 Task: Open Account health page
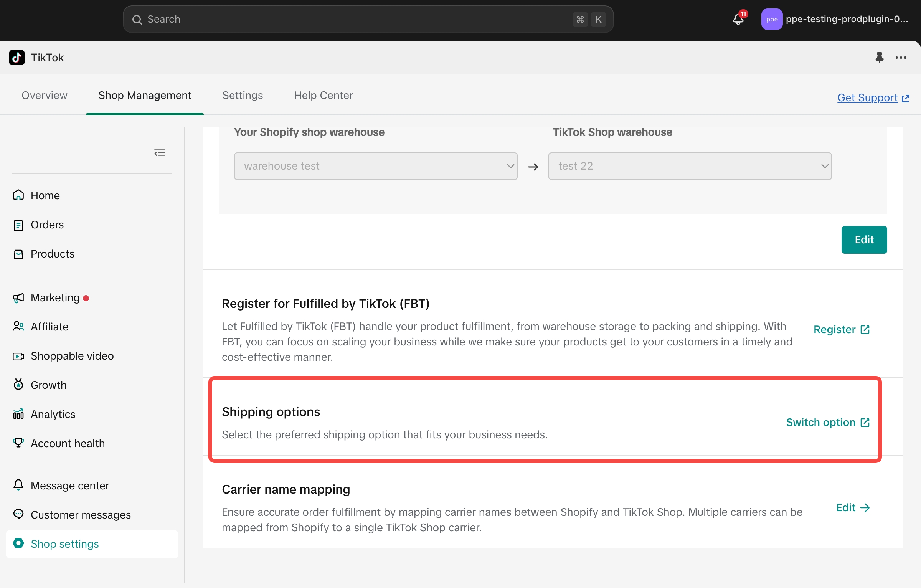tap(68, 443)
